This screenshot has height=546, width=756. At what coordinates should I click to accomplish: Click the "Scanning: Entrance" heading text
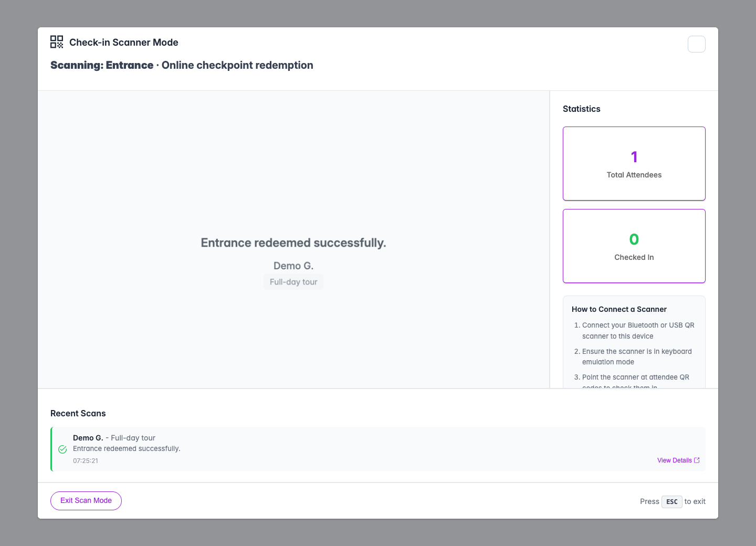tap(102, 65)
